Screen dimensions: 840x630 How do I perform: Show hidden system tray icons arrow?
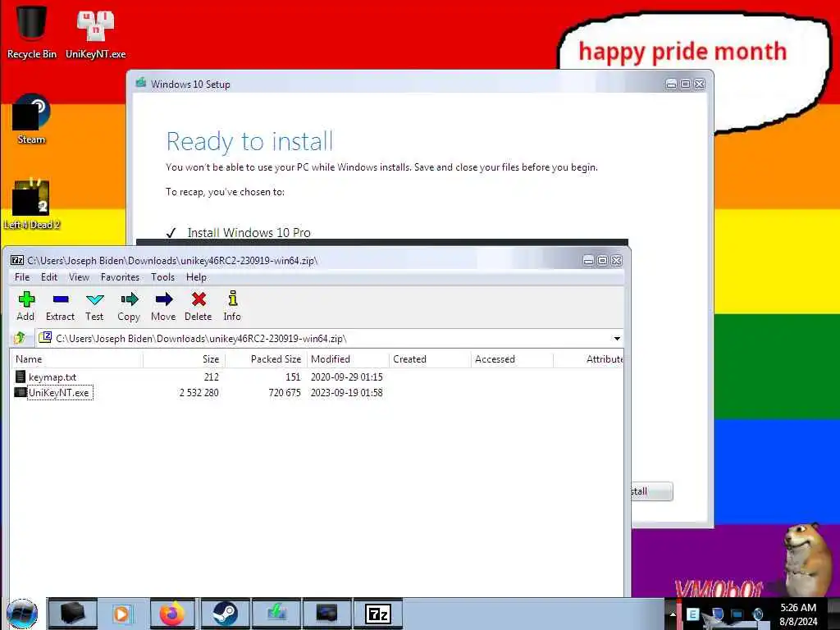[673, 614]
